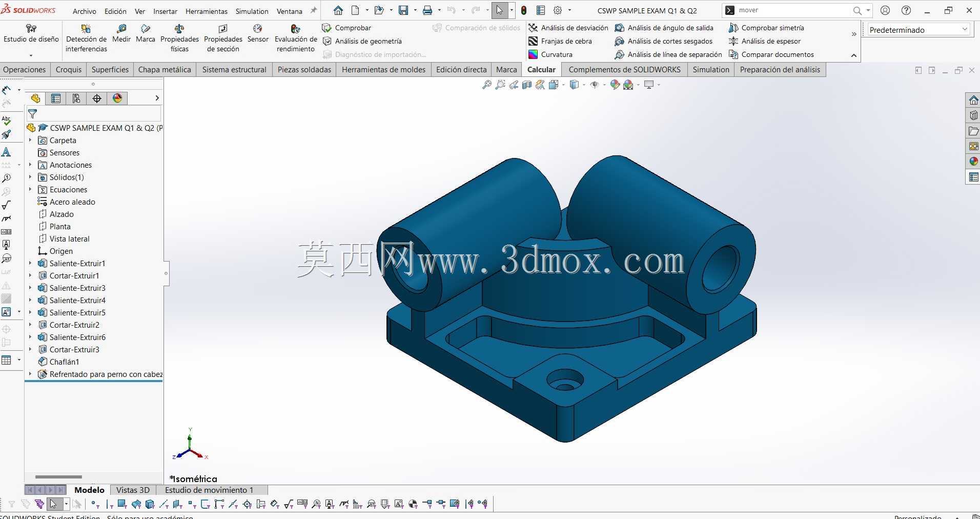
Task: Expand the Cortar-Extruir2 feature
Action: [30, 325]
